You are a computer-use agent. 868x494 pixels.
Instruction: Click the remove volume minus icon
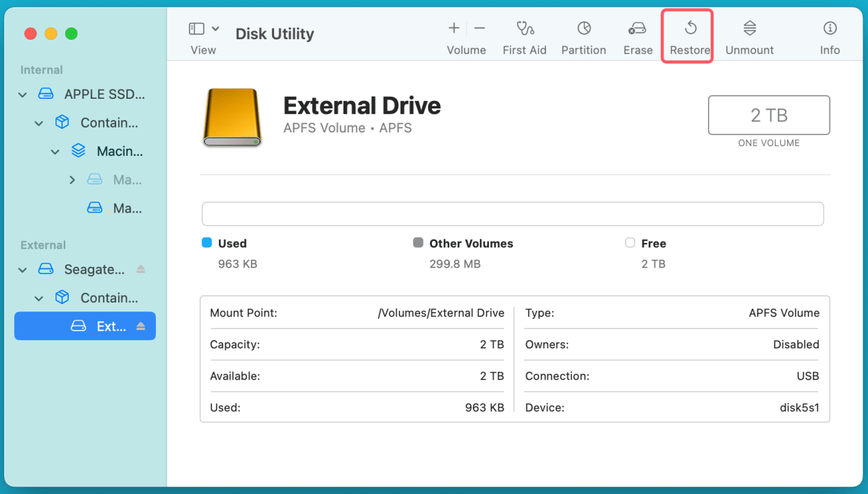click(x=479, y=28)
